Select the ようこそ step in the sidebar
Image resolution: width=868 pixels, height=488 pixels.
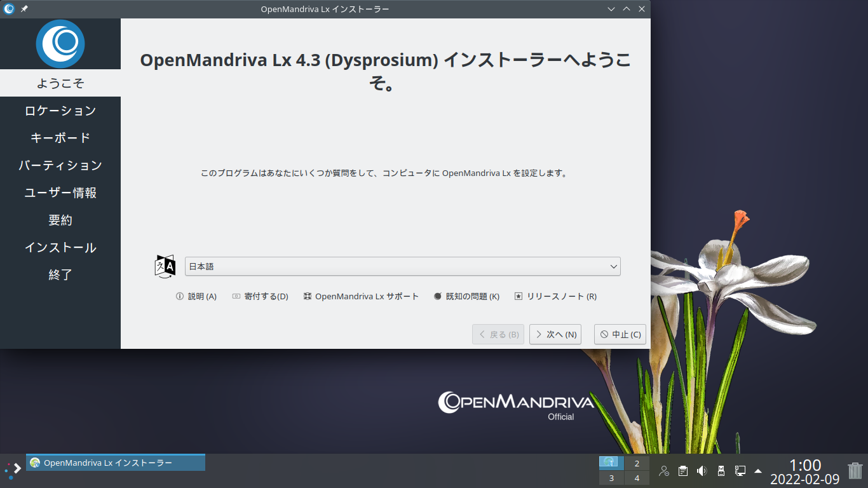pyautogui.click(x=60, y=83)
